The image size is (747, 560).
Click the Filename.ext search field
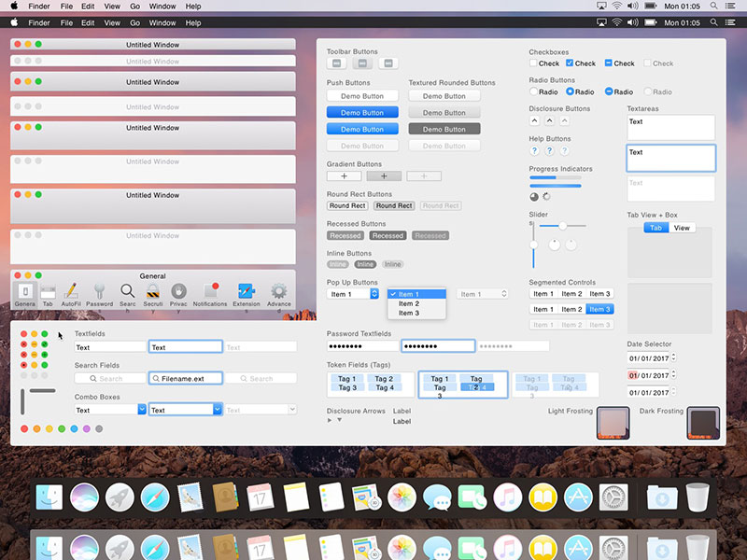[x=184, y=377]
